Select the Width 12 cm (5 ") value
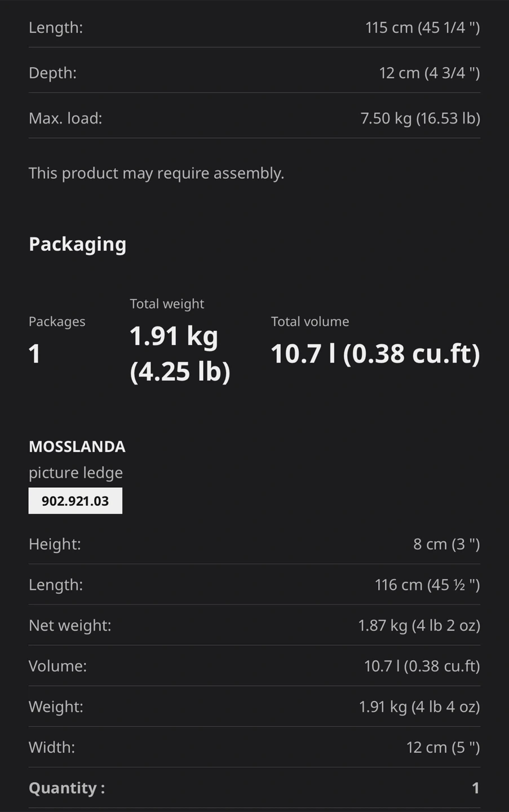The image size is (509, 812). point(442,747)
